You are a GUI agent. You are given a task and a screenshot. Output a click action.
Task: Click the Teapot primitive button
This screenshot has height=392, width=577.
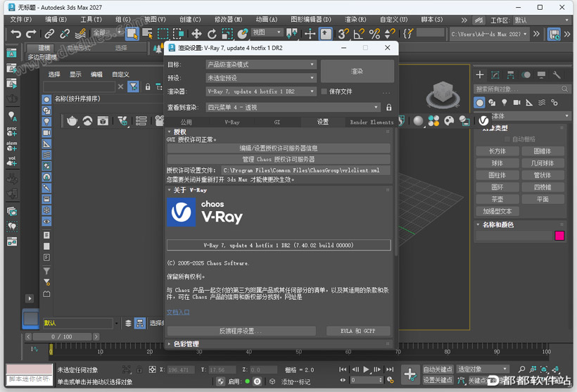[497, 199]
